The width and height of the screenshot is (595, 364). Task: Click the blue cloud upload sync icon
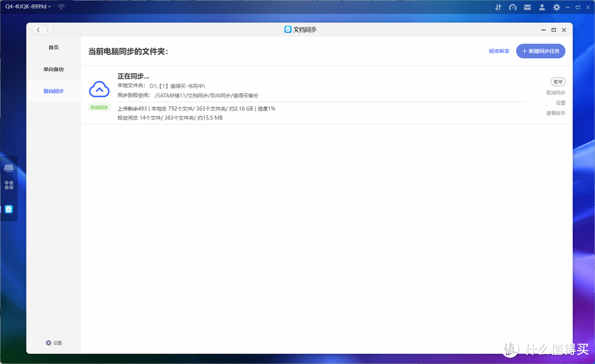point(99,89)
